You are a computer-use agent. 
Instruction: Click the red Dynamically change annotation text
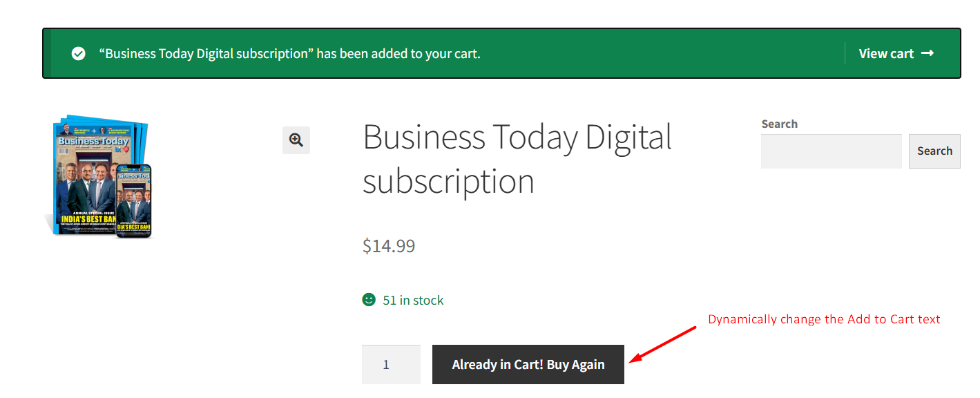(824, 319)
